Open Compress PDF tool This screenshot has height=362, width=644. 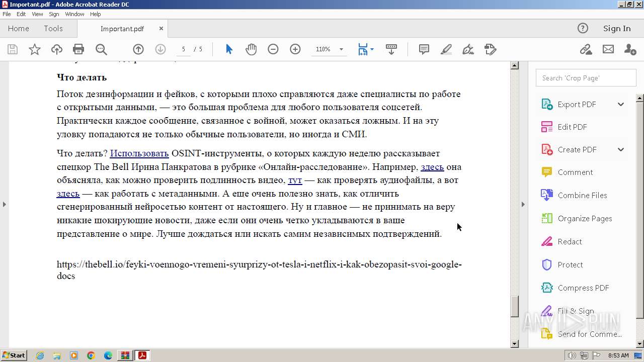583,288
